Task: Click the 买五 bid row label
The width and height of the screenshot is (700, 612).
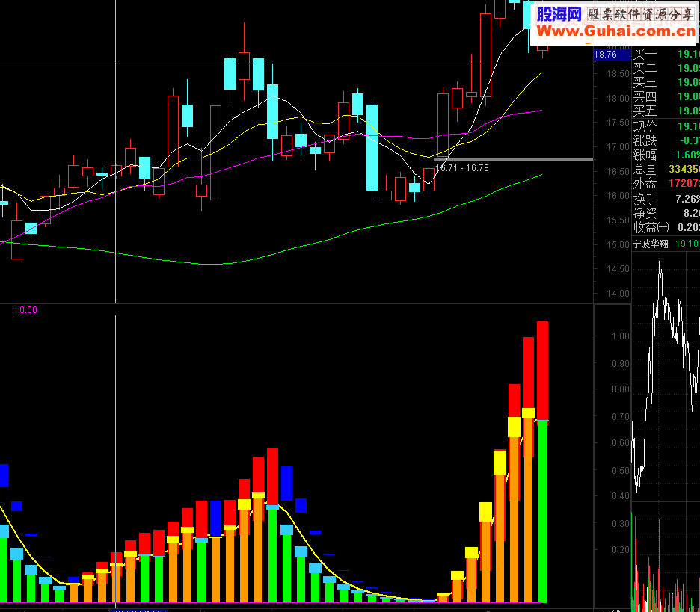Action: click(645, 111)
